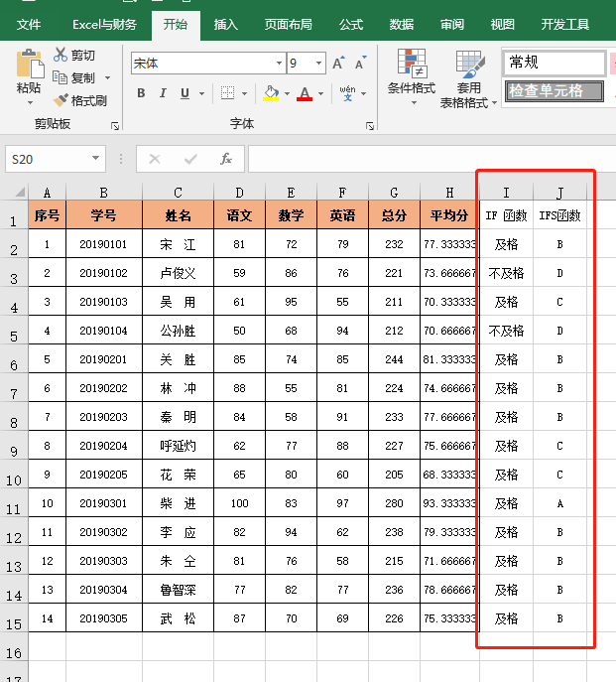The height and width of the screenshot is (682, 616).
Task: Switch to the 页面布局 tab
Action: 289,25
